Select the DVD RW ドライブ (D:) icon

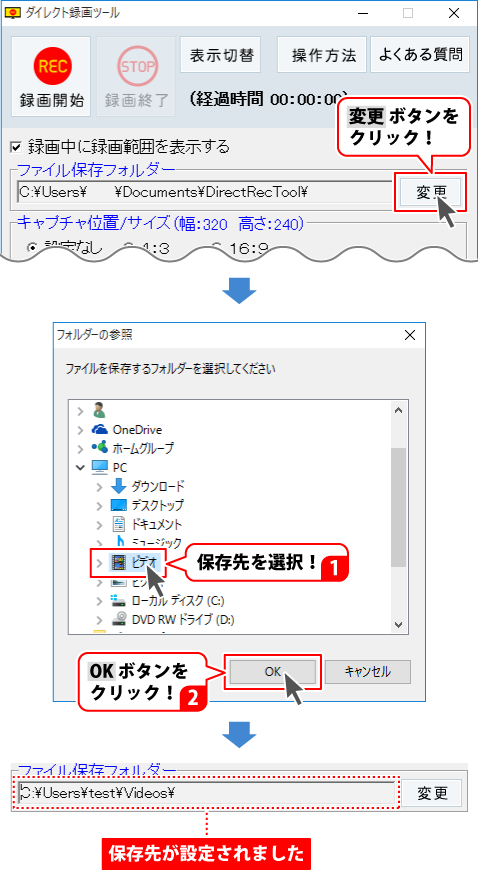pos(119,619)
